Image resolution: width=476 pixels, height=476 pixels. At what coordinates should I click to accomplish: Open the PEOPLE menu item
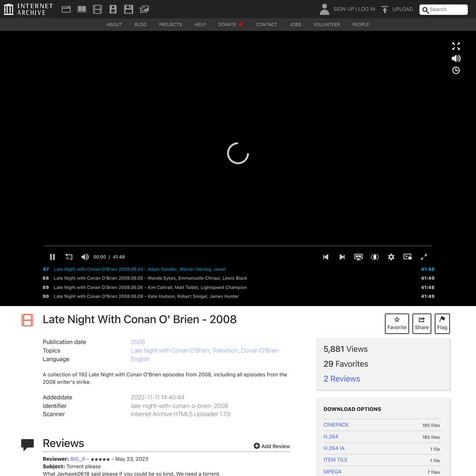[x=361, y=25]
